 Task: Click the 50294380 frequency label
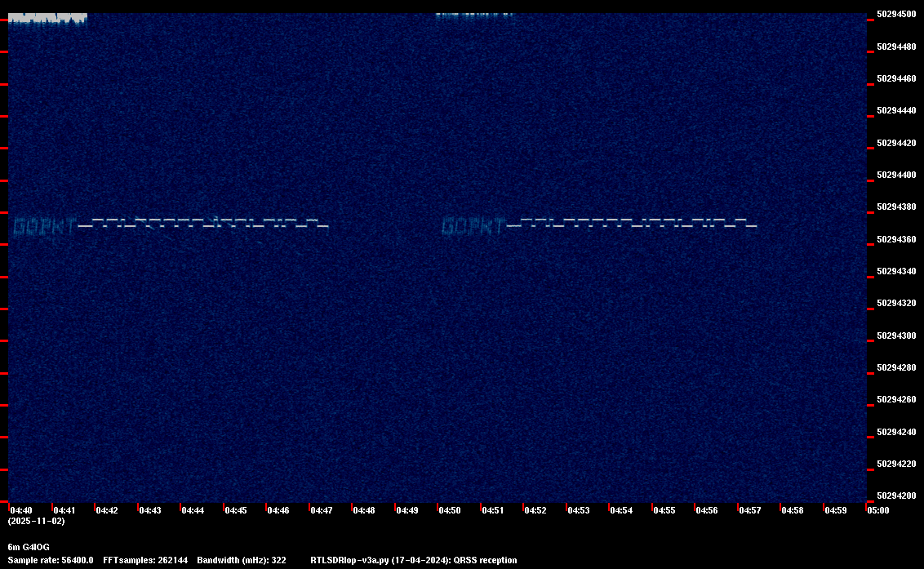[896, 207]
